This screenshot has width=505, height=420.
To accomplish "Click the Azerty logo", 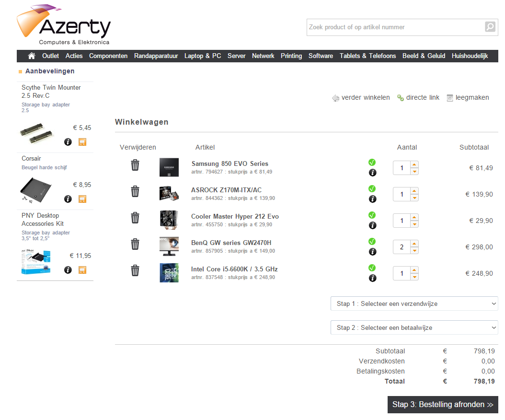I will click(63, 25).
